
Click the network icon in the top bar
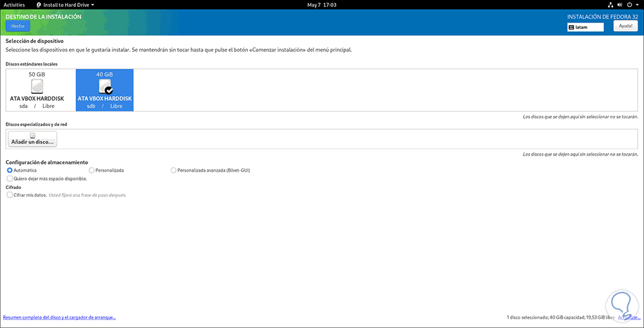click(x=610, y=5)
